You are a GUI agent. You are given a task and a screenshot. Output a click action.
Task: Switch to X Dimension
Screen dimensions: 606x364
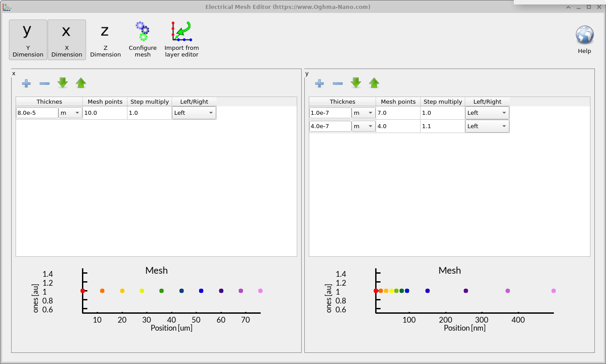click(x=66, y=40)
